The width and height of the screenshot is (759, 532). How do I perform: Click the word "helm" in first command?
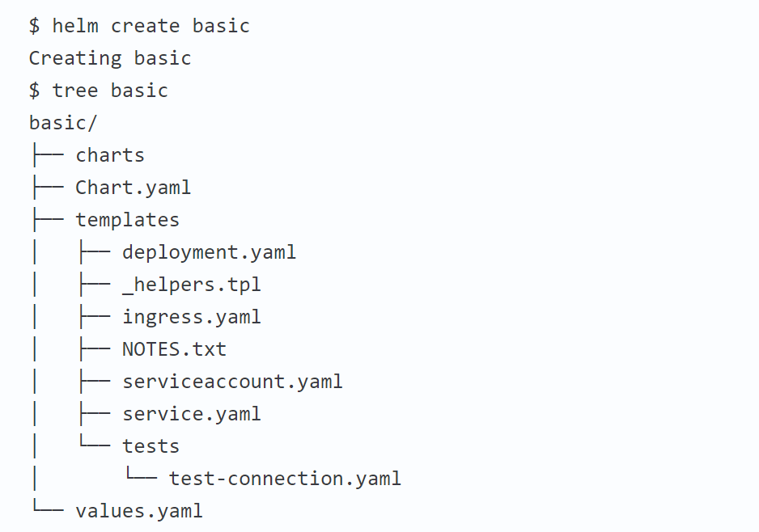tap(75, 26)
